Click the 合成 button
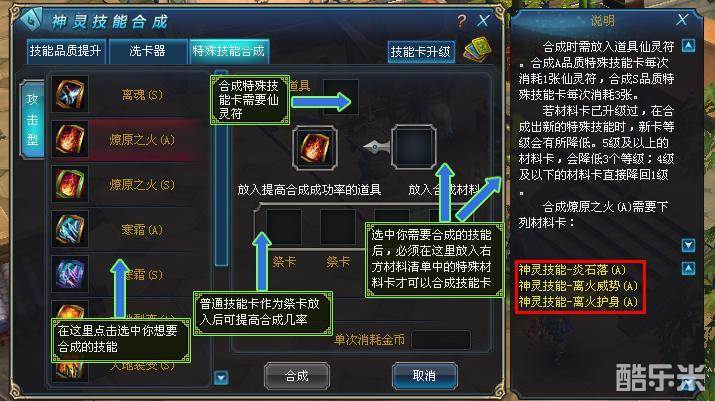Screen dimensions: 715x401 coord(297,376)
